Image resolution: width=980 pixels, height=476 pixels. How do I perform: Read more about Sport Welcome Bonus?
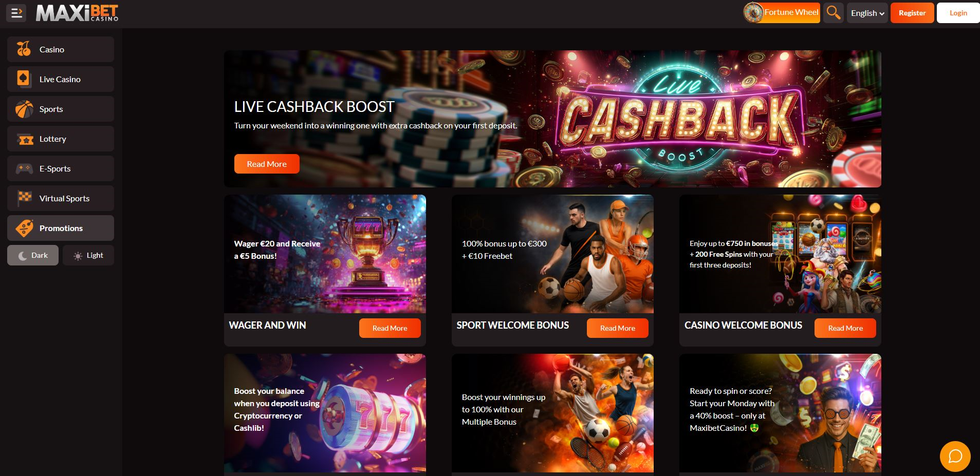point(618,328)
